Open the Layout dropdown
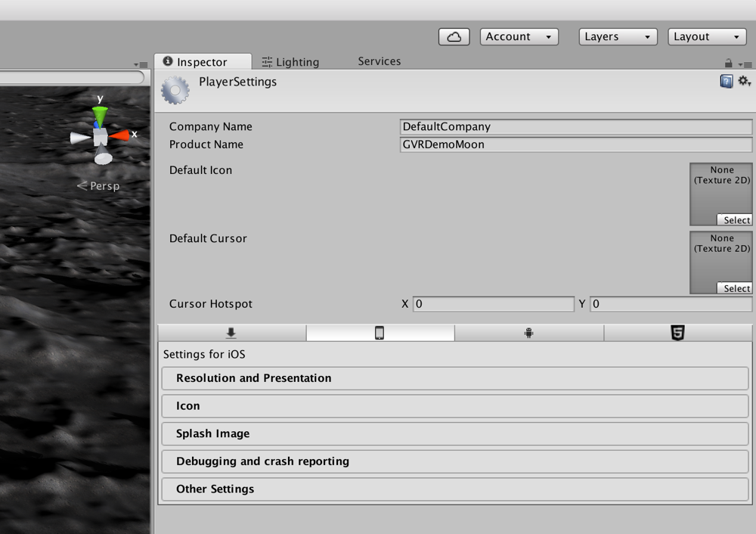 tap(708, 36)
